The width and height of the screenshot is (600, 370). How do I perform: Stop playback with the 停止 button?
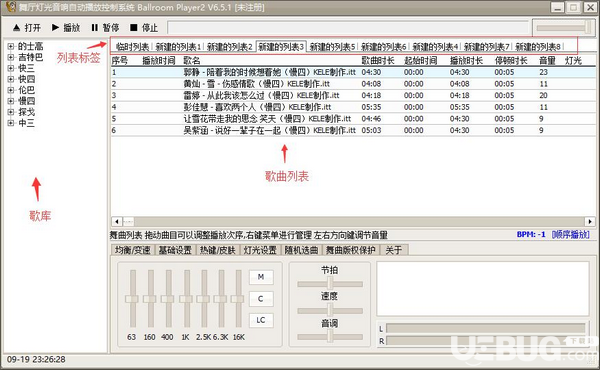tap(144, 28)
